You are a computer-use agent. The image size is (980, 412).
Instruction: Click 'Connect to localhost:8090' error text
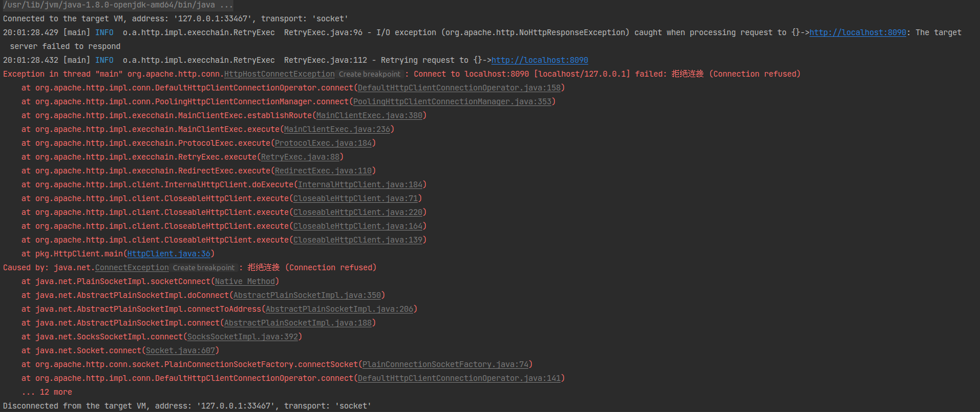[471, 74]
